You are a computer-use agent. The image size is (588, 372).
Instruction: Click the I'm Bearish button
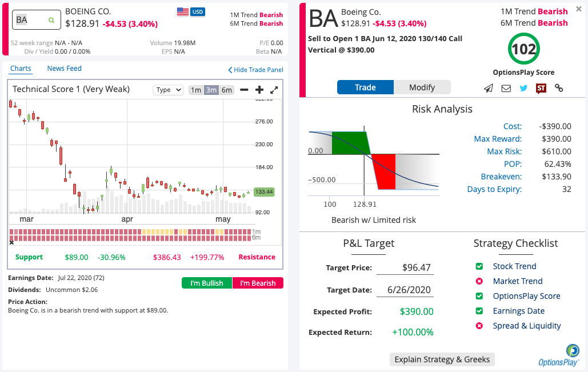tap(258, 283)
